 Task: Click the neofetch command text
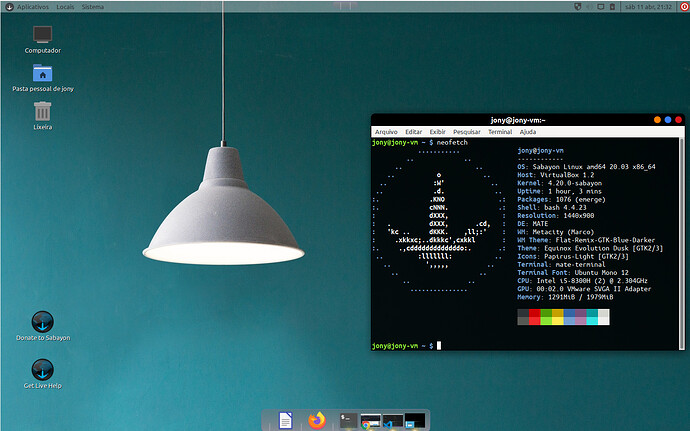tap(452, 143)
